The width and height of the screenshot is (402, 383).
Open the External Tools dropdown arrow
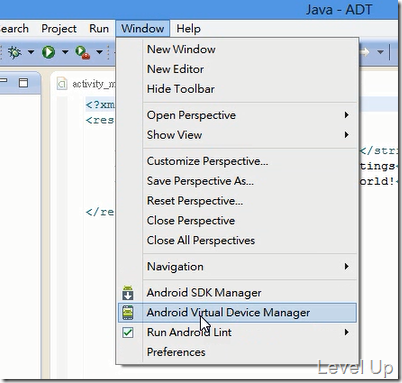click(x=99, y=52)
